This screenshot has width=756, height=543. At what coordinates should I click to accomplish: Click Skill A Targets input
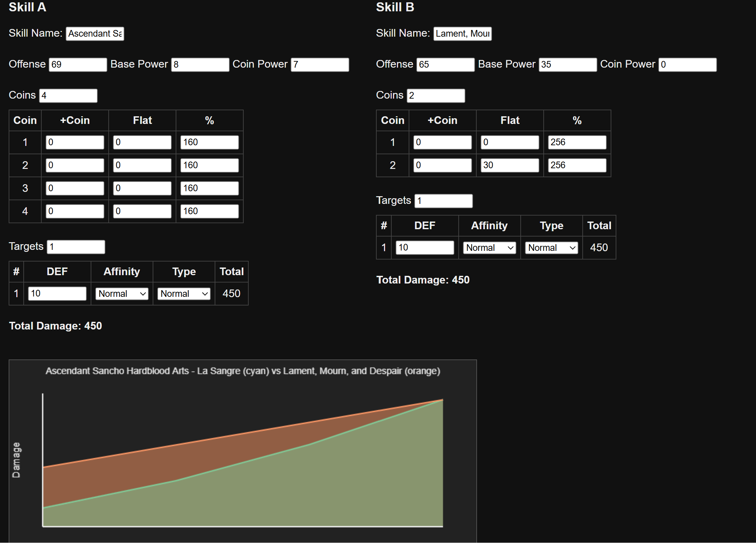point(76,247)
